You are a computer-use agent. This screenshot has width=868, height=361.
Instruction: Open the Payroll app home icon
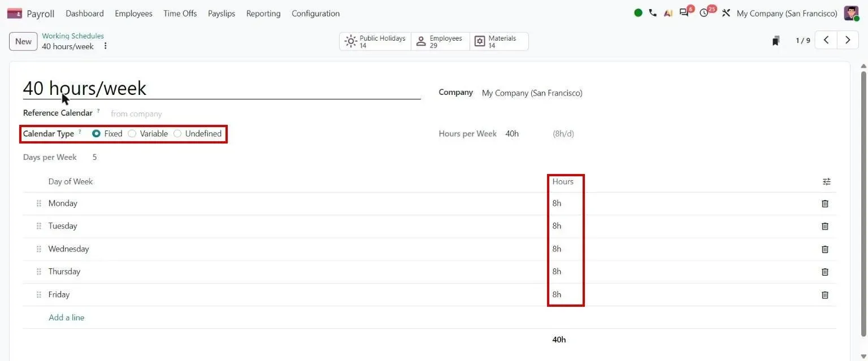pos(15,13)
